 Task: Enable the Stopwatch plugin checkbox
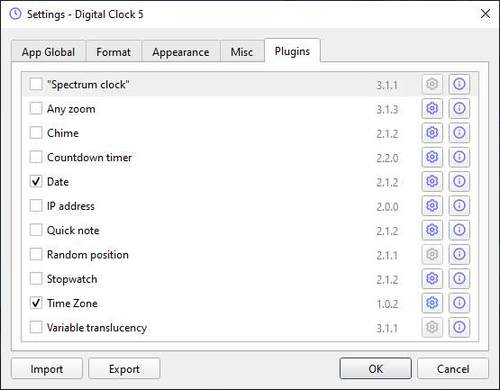point(36,279)
